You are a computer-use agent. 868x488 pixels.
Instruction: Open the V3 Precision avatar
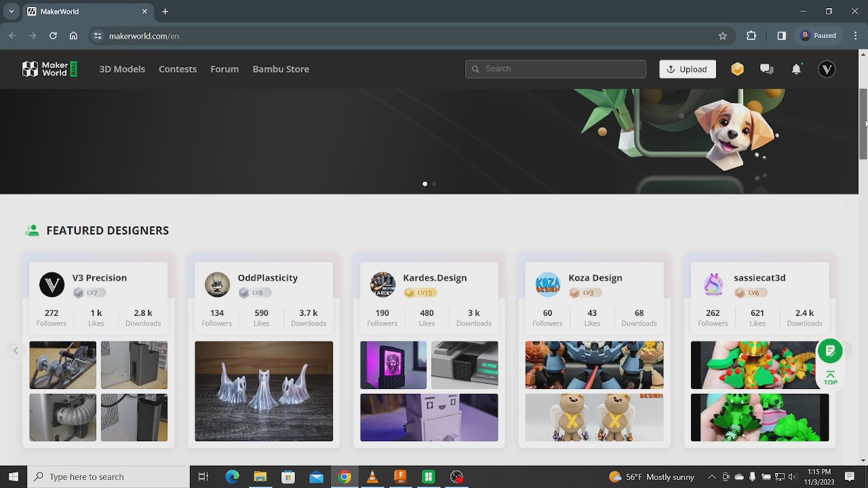point(52,285)
